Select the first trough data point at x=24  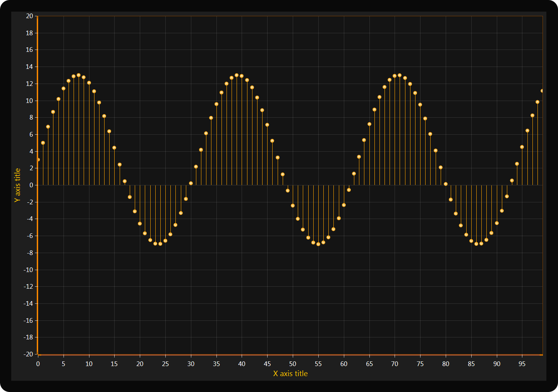[x=160, y=244]
